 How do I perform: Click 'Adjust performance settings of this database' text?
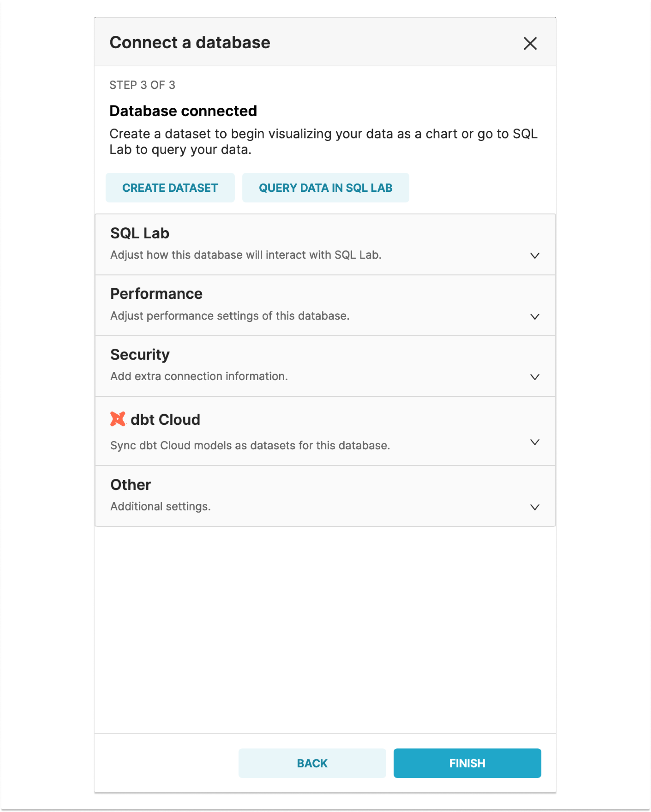230,316
